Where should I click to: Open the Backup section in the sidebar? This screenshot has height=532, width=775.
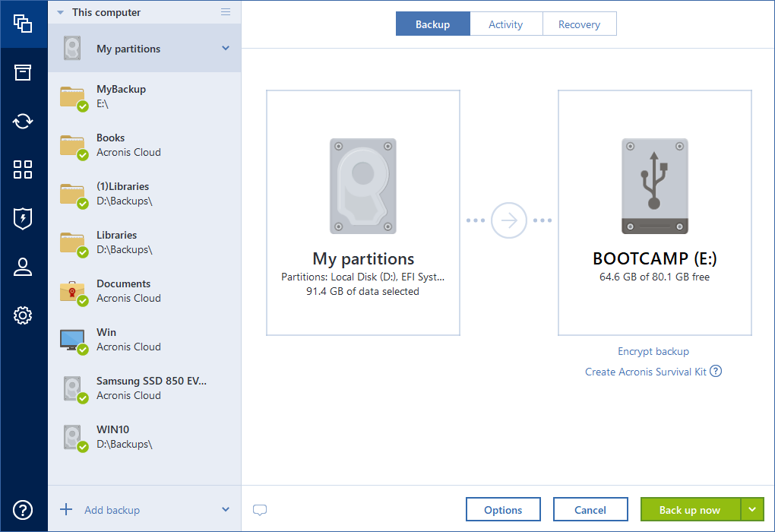(x=23, y=24)
